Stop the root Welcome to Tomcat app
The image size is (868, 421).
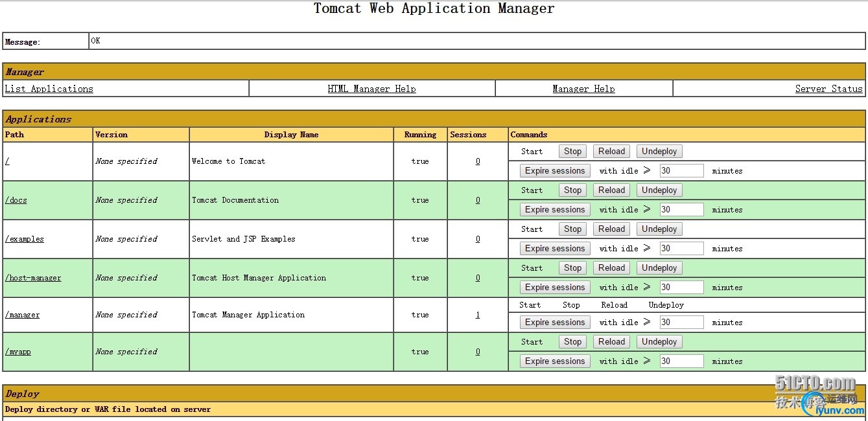point(572,152)
